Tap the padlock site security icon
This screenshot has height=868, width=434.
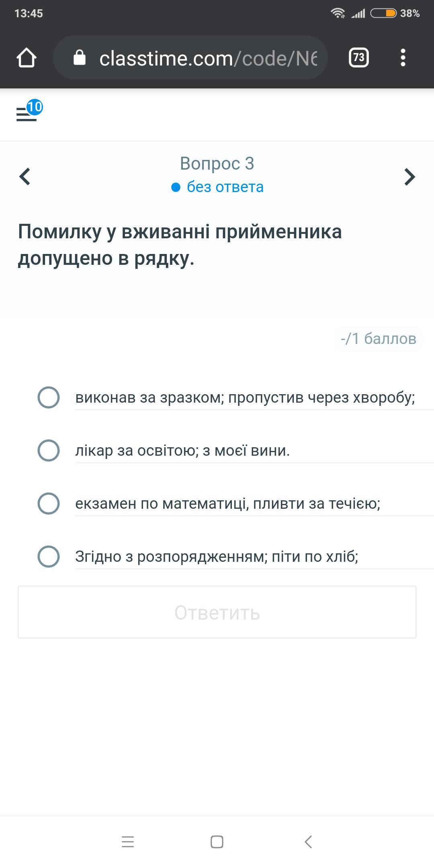pos(80,57)
